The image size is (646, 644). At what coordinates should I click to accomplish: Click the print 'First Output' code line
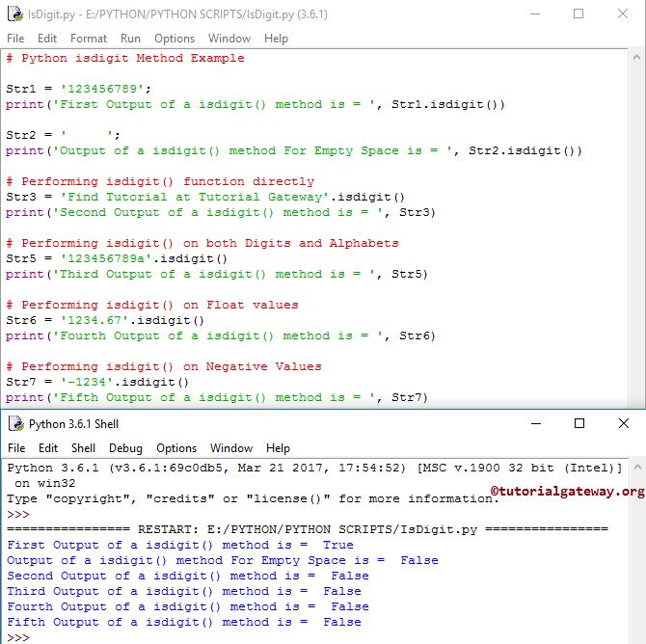click(255, 104)
